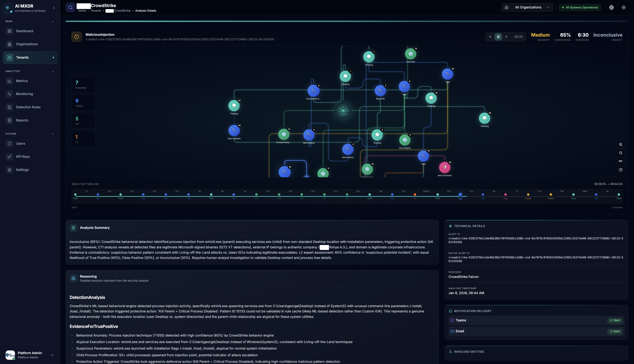The image size is (634, 364).
Task: Click the Email notification row
Action: tap(536, 331)
